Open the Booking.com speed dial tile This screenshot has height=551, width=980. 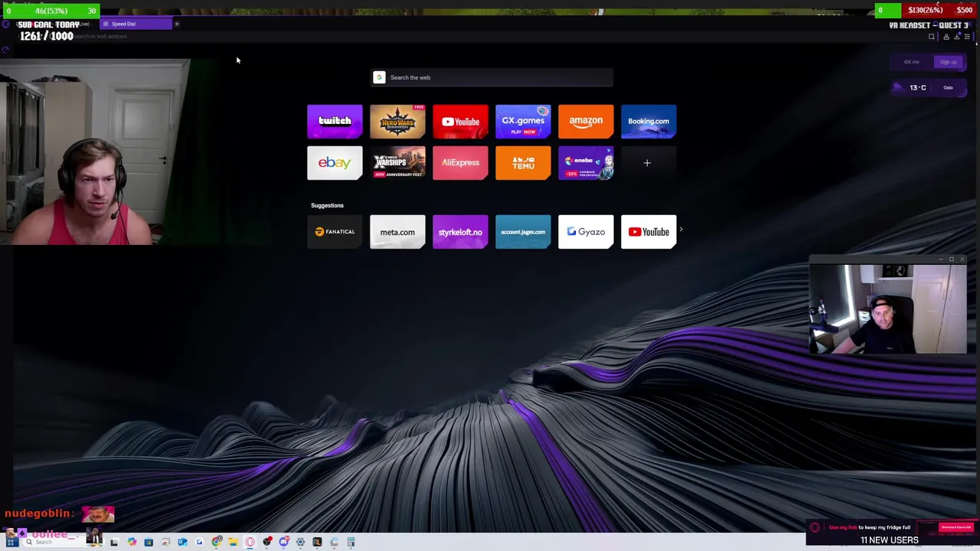click(648, 121)
